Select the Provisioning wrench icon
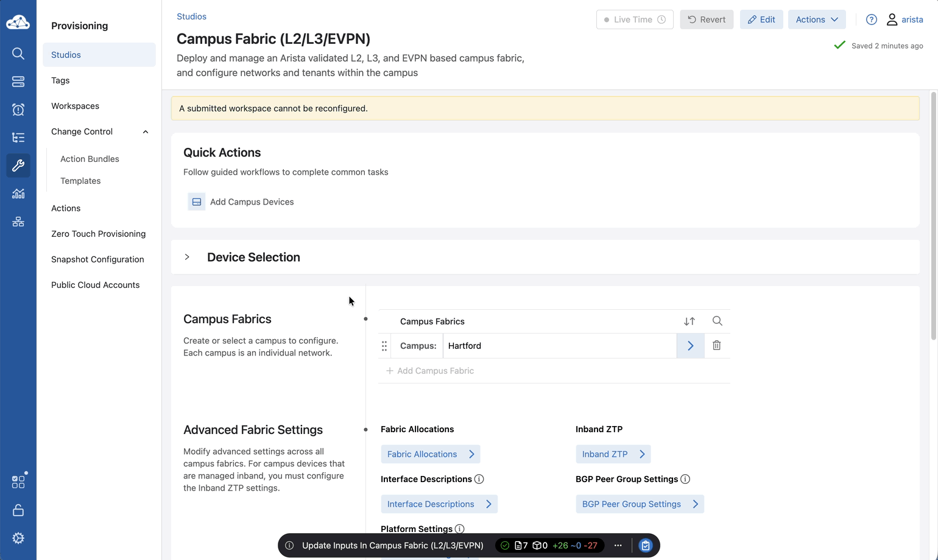Screen dimensions: 938x560 18,166
